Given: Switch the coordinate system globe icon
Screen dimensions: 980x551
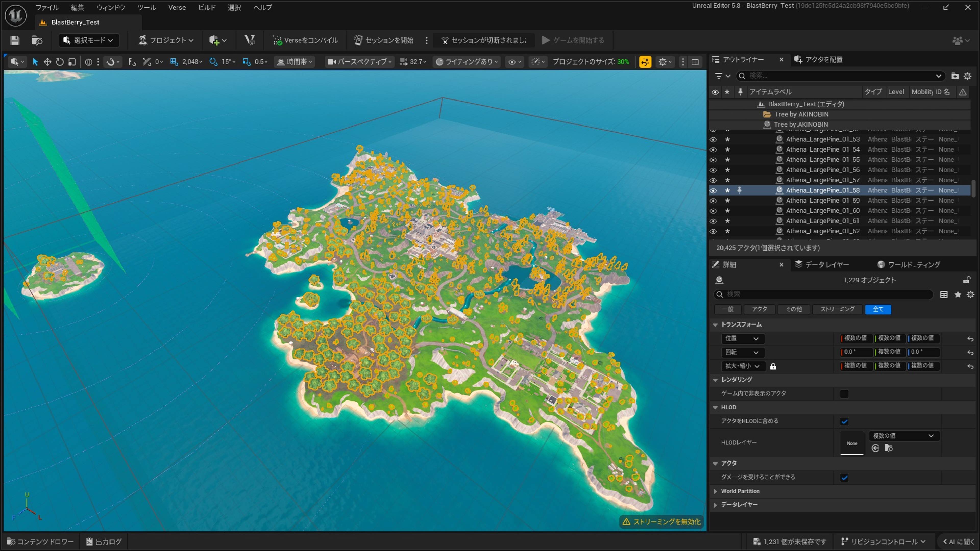Looking at the screenshot, I should click(89, 61).
